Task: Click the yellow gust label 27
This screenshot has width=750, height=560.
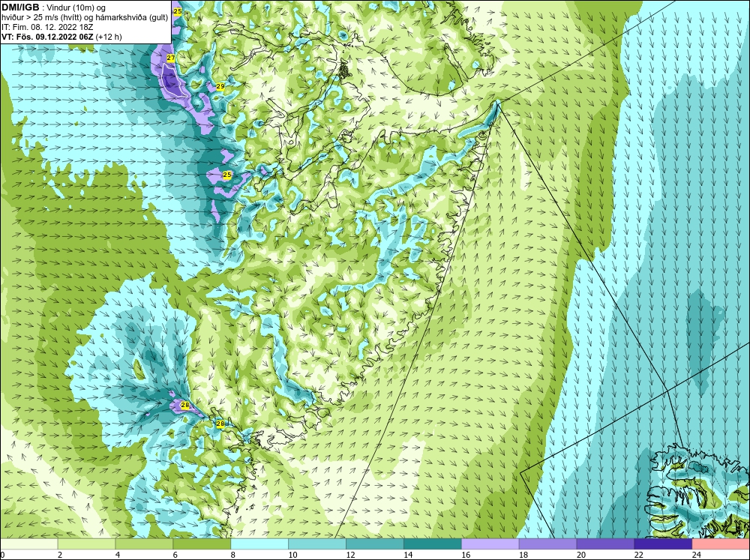Action: pyautogui.click(x=171, y=58)
